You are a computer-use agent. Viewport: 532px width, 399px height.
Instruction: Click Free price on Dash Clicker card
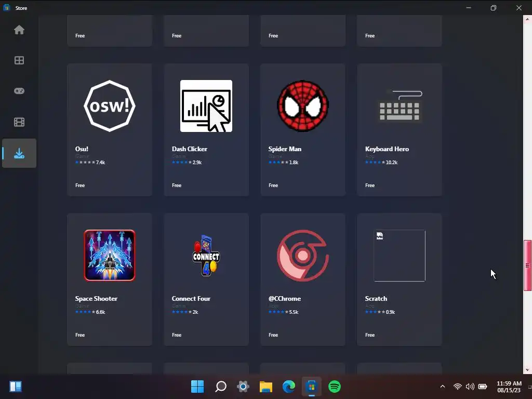(x=177, y=185)
